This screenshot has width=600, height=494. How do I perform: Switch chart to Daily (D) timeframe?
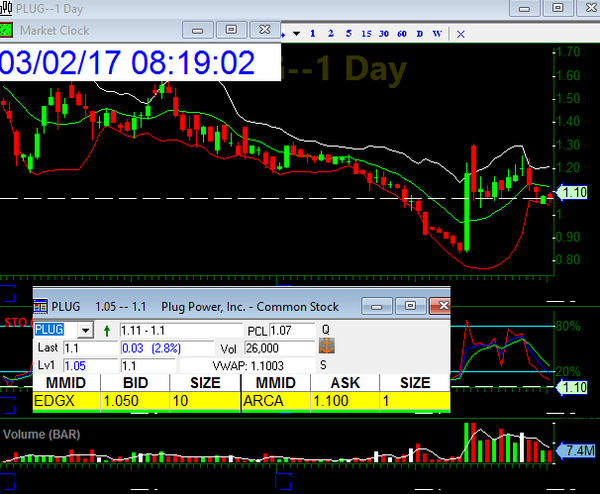pos(419,33)
